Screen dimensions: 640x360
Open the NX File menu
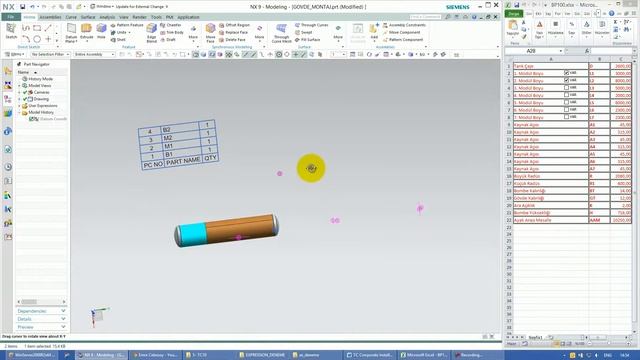(11, 17)
